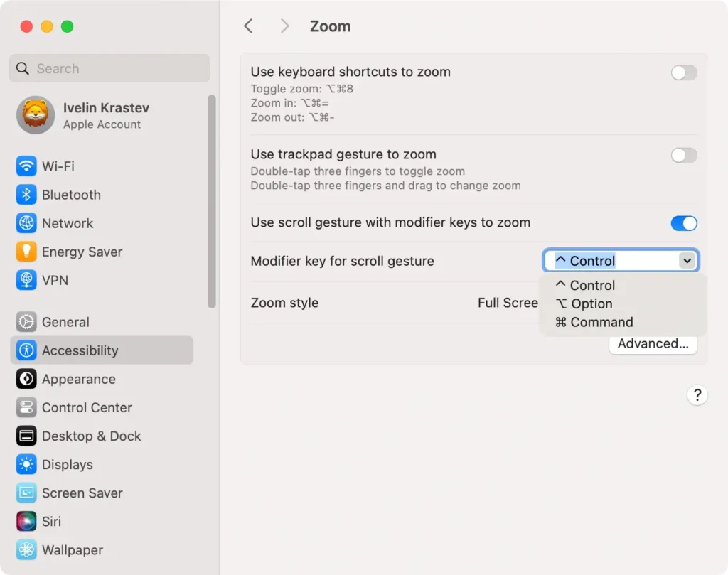Open Siri settings from the sidebar
The height and width of the screenshot is (575, 728).
coord(22,521)
